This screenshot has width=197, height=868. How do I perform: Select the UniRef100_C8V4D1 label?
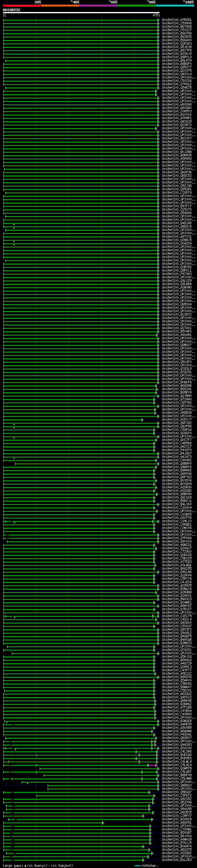click(176, 460)
